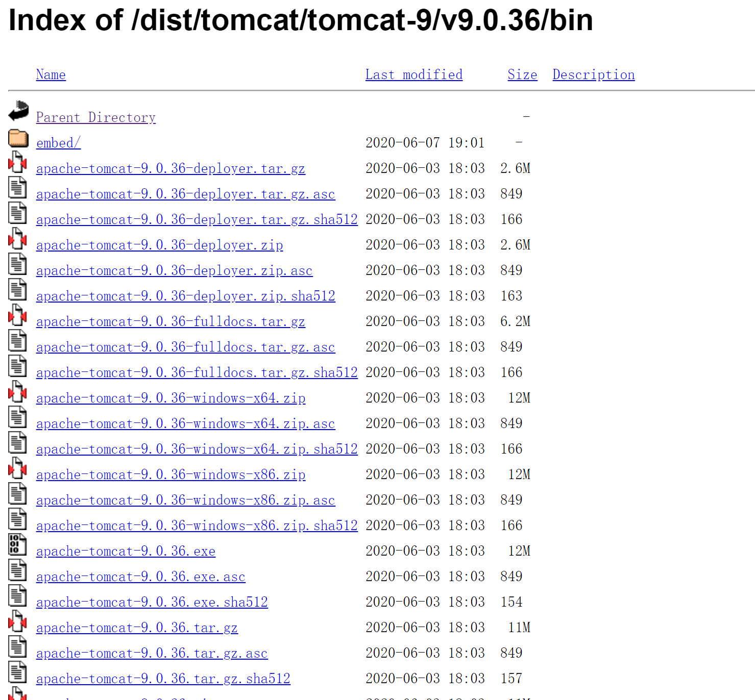Click document icon for deployer.zip.asc
The image size is (755, 700).
[x=17, y=264]
